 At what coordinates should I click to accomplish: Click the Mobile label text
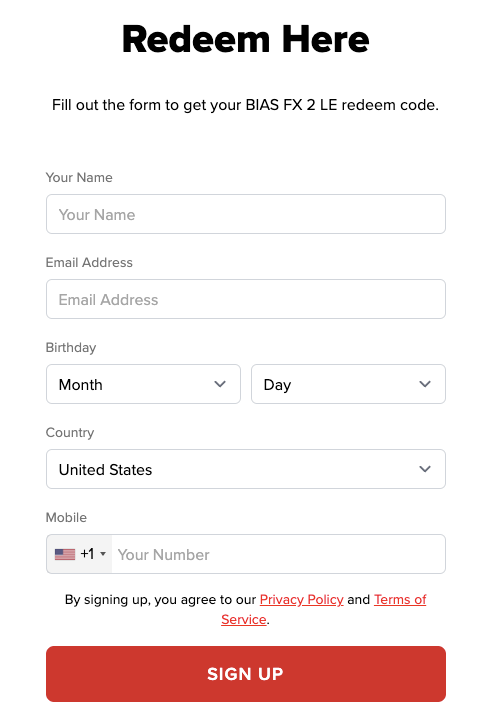click(66, 518)
